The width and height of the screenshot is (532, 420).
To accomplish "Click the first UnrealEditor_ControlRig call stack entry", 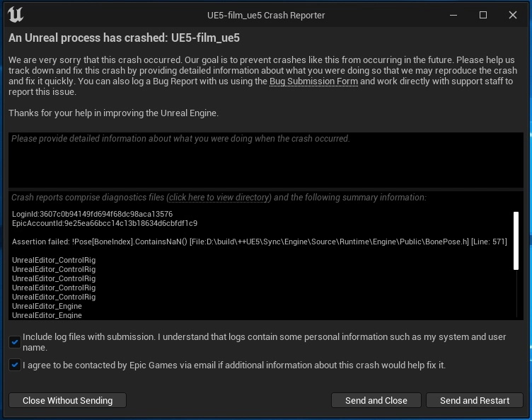I will tap(54, 260).
